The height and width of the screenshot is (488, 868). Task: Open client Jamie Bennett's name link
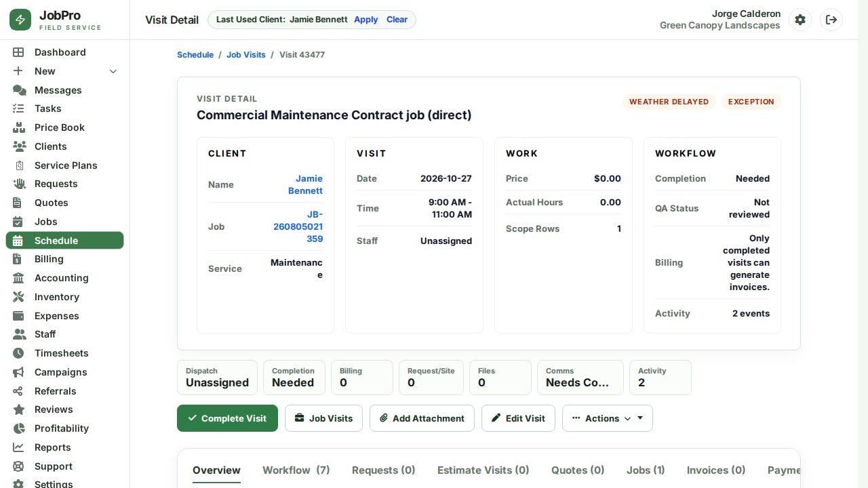306,184
